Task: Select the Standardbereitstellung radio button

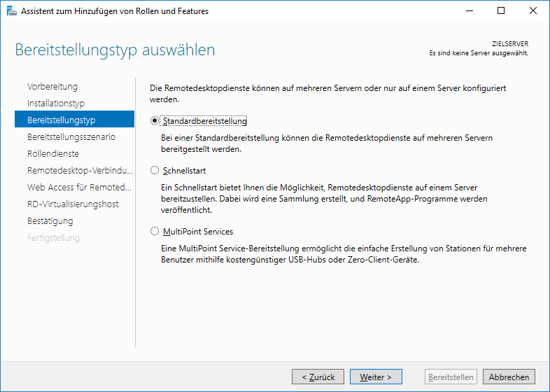Action: tap(155, 120)
